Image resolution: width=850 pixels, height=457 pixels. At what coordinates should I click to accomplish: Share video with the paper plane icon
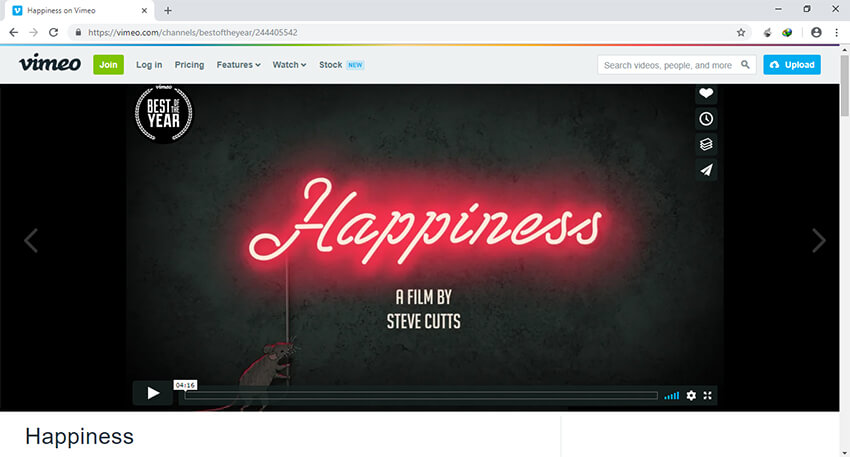(x=706, y=170)
